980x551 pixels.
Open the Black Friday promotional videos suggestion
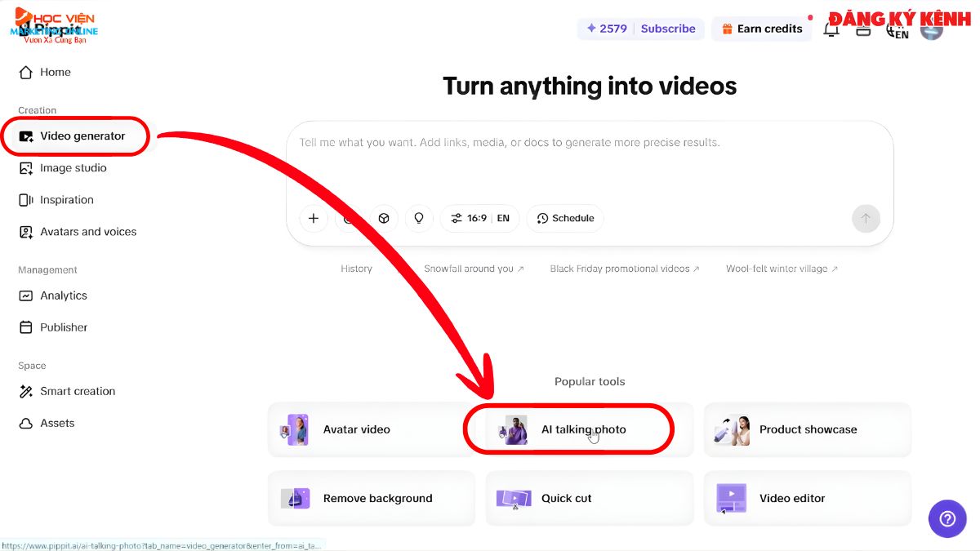tap(624, 268)
